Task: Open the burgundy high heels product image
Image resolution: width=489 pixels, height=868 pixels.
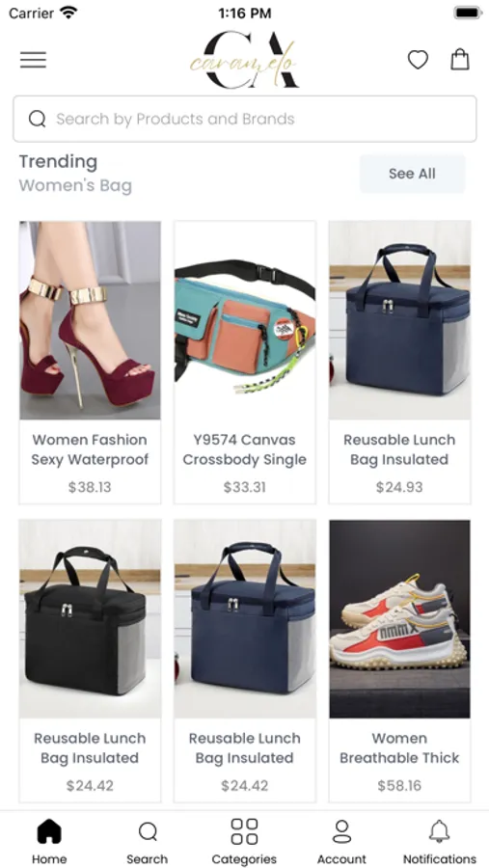Action: (91, 320)
